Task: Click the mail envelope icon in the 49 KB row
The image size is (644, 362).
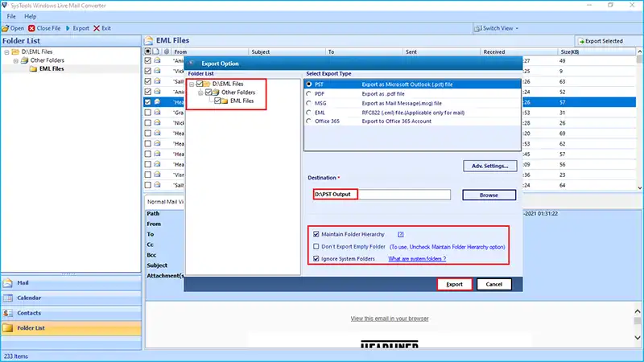Action: (157, 60)
